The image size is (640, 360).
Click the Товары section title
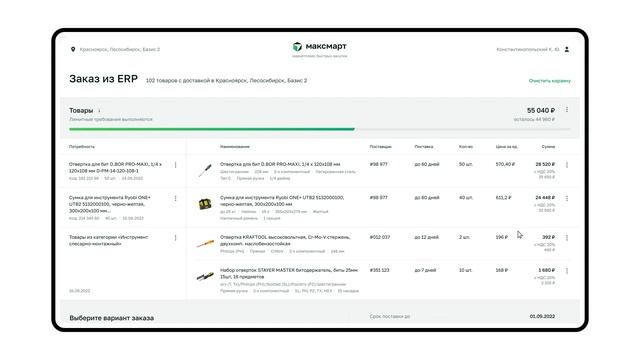click(x=81, y=111)
